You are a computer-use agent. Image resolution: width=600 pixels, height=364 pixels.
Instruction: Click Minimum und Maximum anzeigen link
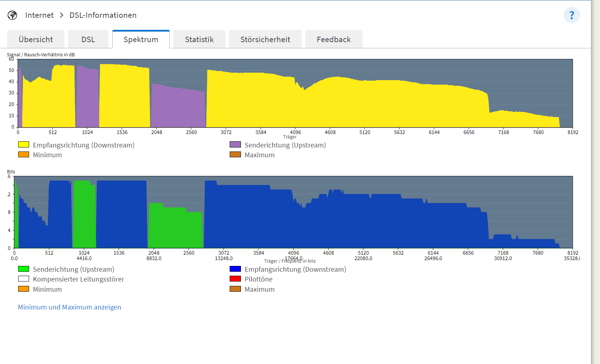point(69,307)
